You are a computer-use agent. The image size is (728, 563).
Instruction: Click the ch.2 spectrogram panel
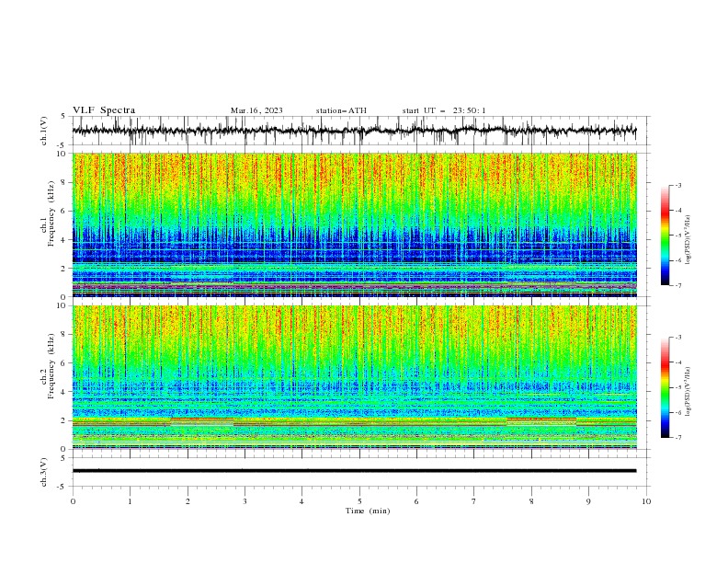354,377
